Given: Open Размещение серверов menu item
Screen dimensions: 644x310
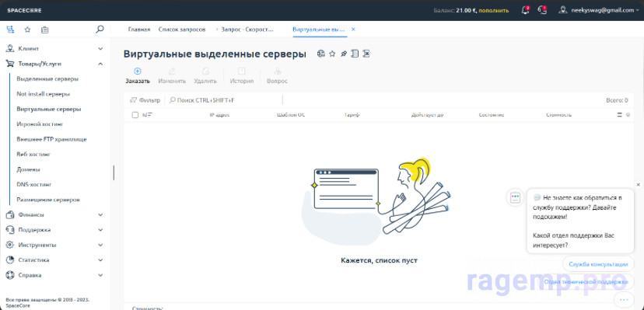Looking at the screenshot, I should 48,200.
